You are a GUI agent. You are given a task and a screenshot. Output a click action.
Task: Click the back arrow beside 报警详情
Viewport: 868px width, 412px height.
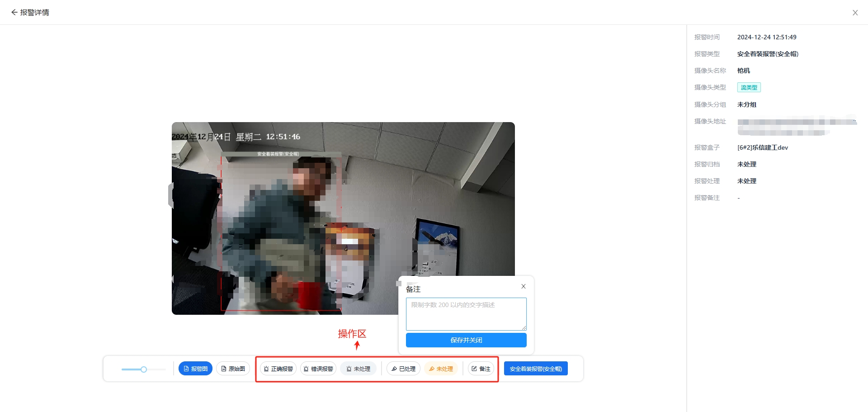[14, 12]
